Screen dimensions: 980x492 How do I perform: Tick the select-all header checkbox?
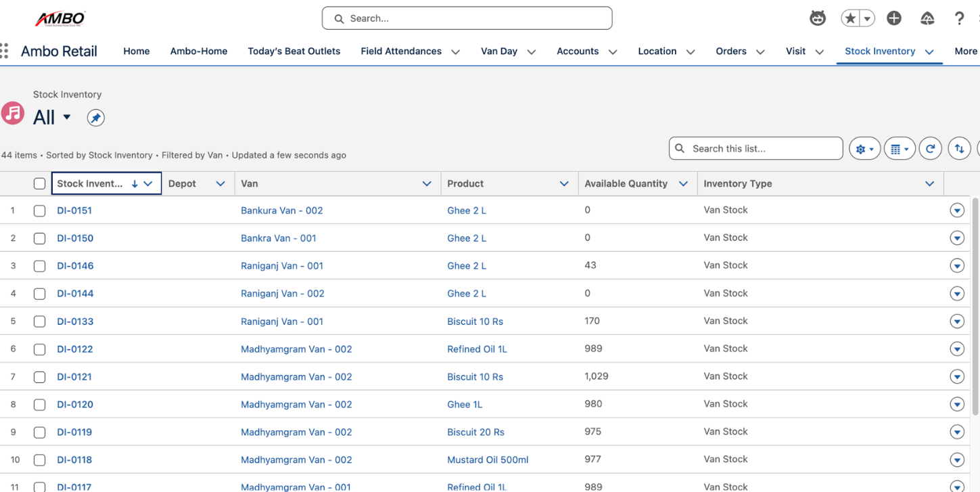[x=39, y=183]
